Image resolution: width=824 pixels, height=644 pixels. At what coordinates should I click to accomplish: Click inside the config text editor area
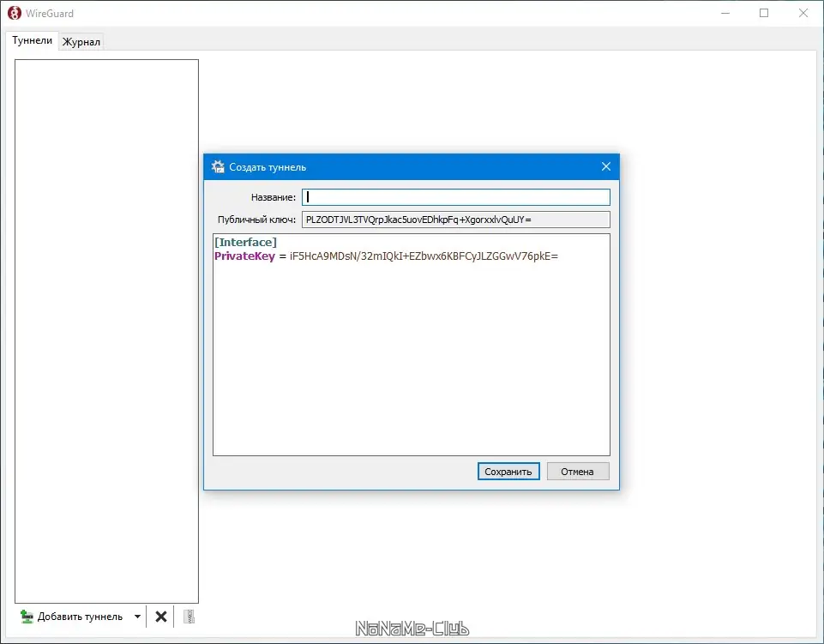412,345
